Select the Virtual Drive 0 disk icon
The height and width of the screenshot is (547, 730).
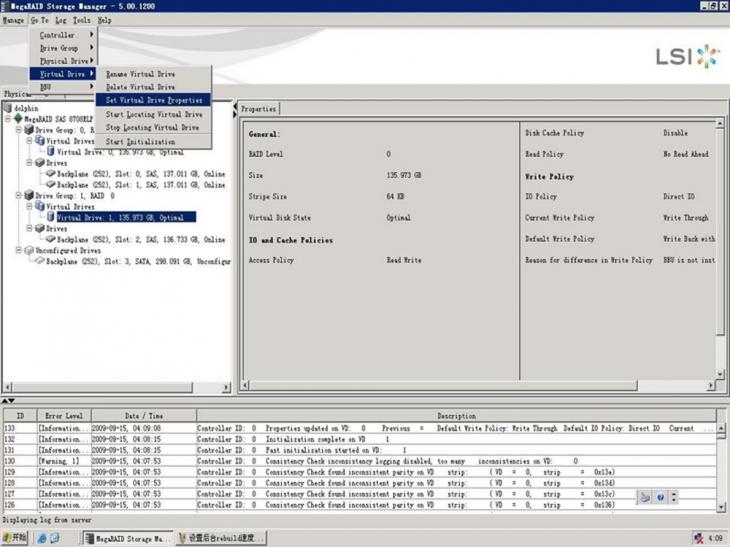tap(50, 152)
